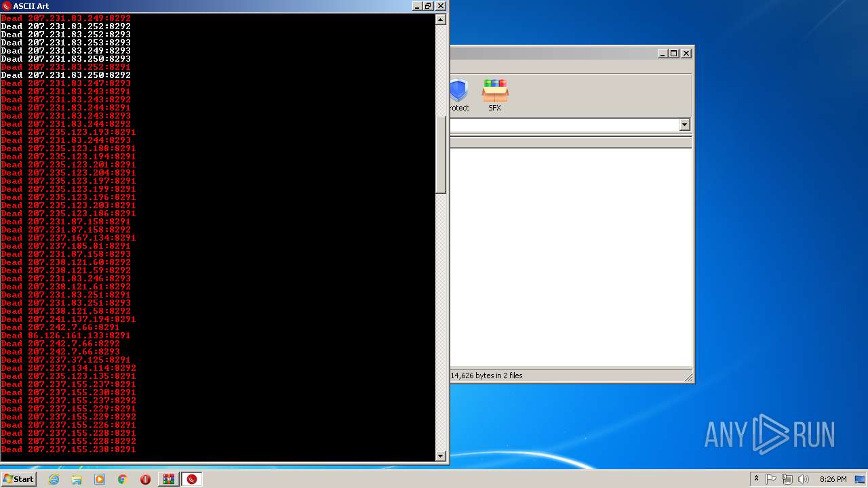Click line "Dead 207.235.123.186:8291"
The width and height of the screenshot is (868, 488).
click(x=68, y=213)
